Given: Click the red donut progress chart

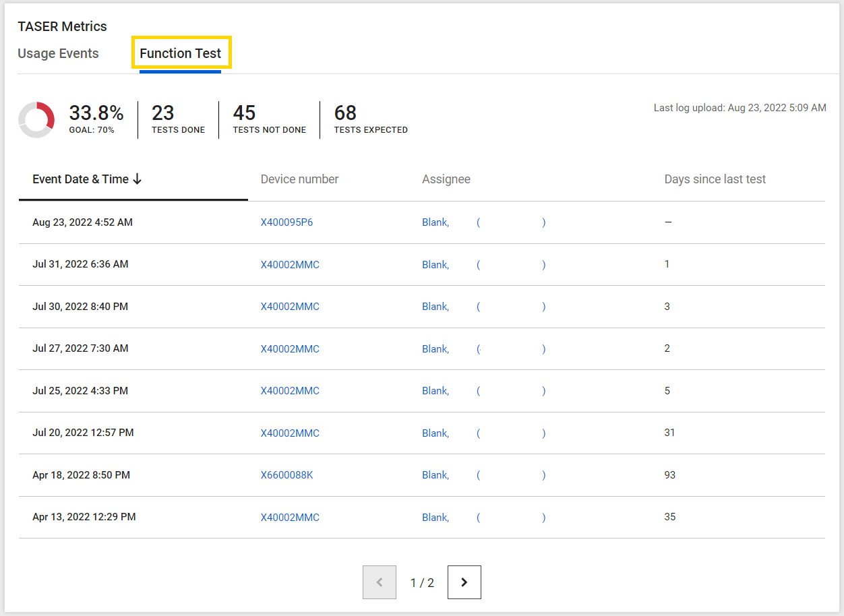Looking at the screenshot, I should (36, 119).
